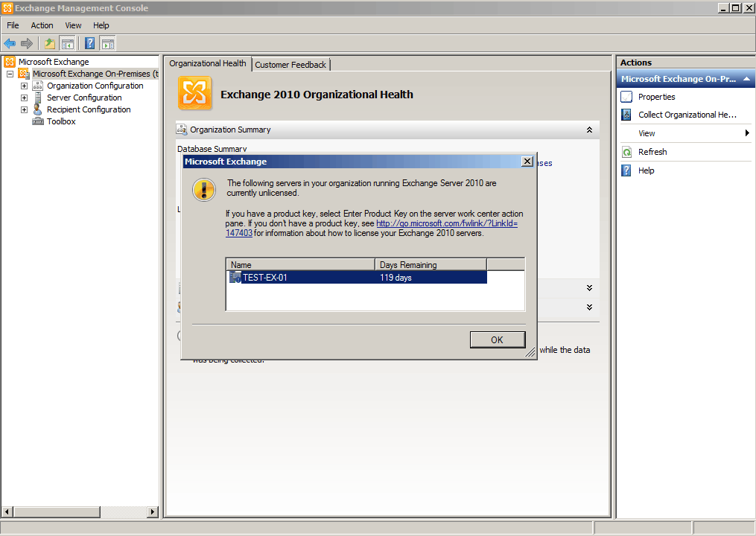Select Microsoft Exchange On-Premises tree item
756x536 pixels.
pyautogui.click(x=95, y=74)
